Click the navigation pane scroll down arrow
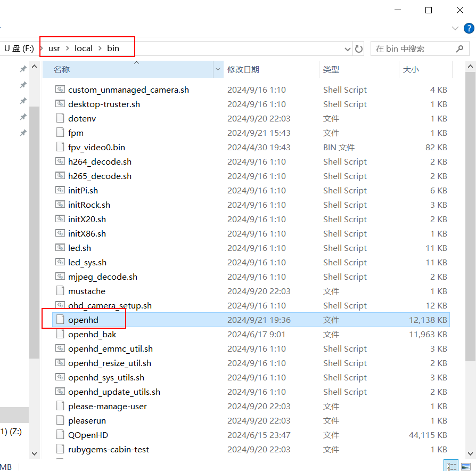 [34, 453]
